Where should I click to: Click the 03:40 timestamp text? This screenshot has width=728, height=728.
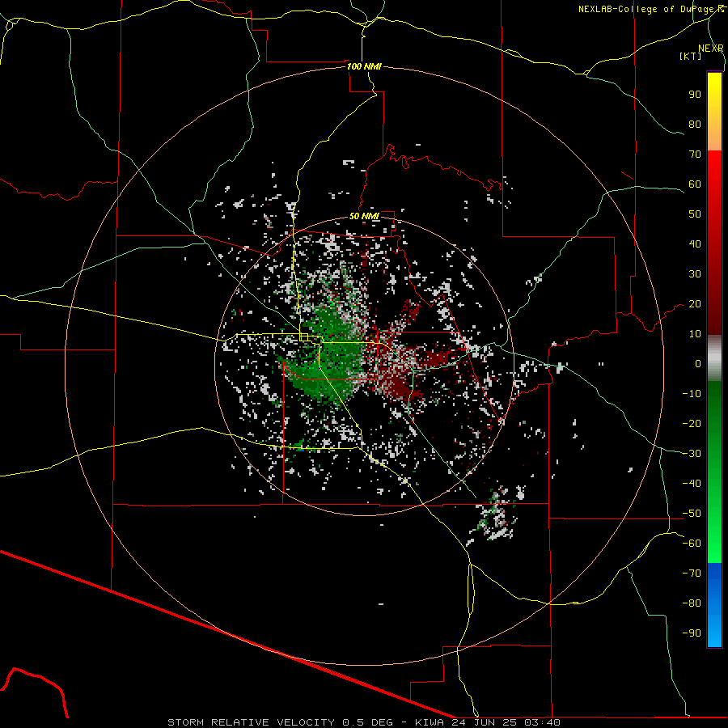click(x=542, y=722)
